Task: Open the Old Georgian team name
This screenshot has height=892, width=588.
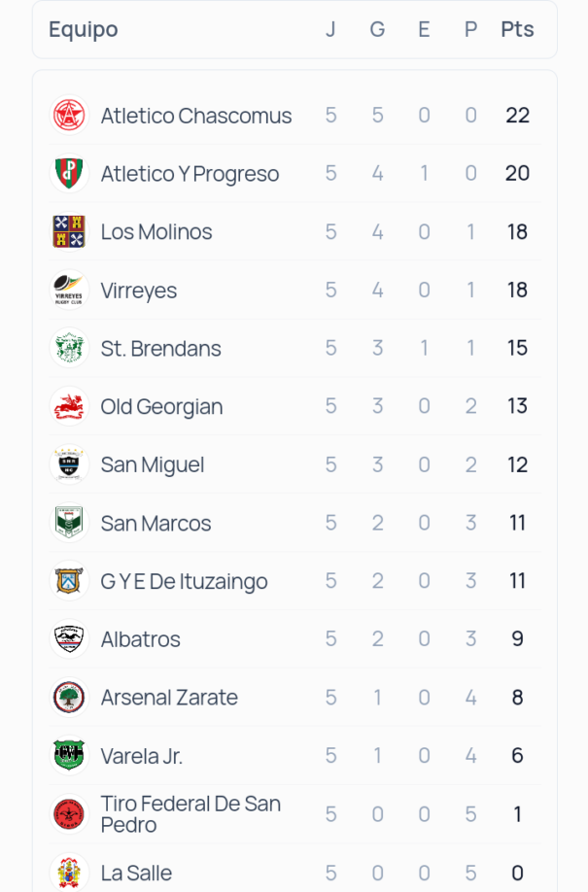Action: (161, 407)
